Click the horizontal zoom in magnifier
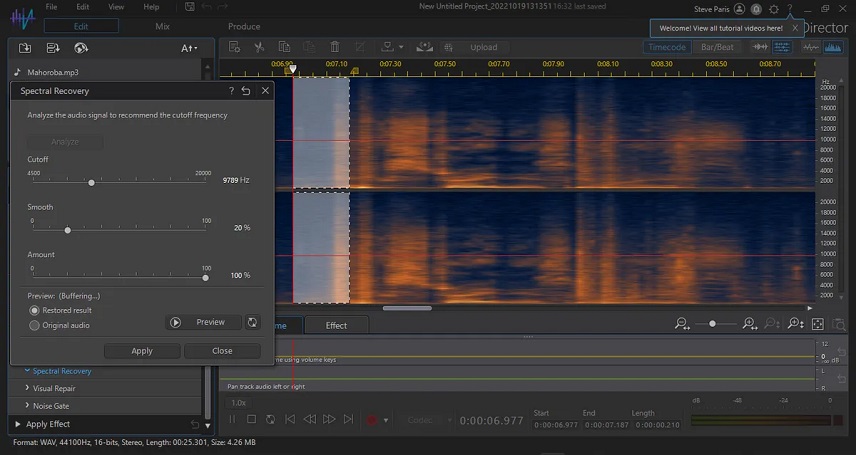Screen dimensions: 856x455 [x=750, y=324]
